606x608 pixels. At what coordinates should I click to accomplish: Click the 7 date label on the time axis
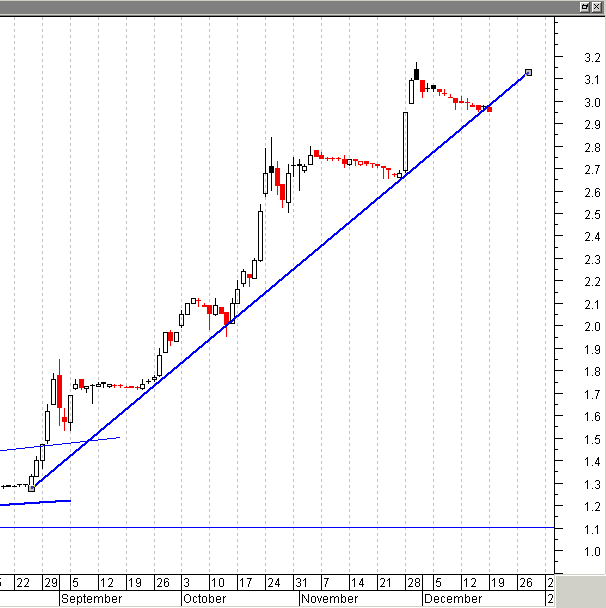click(326, 582)
